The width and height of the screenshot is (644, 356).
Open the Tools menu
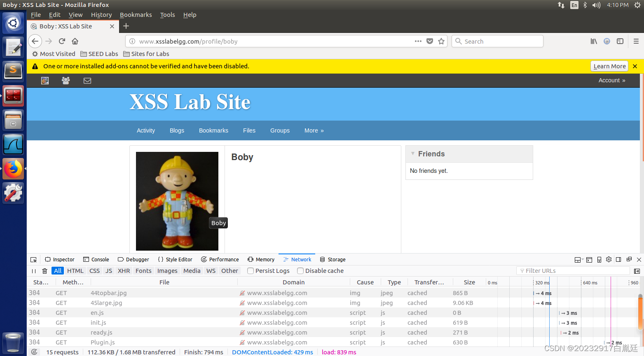(x=168, y=15)
